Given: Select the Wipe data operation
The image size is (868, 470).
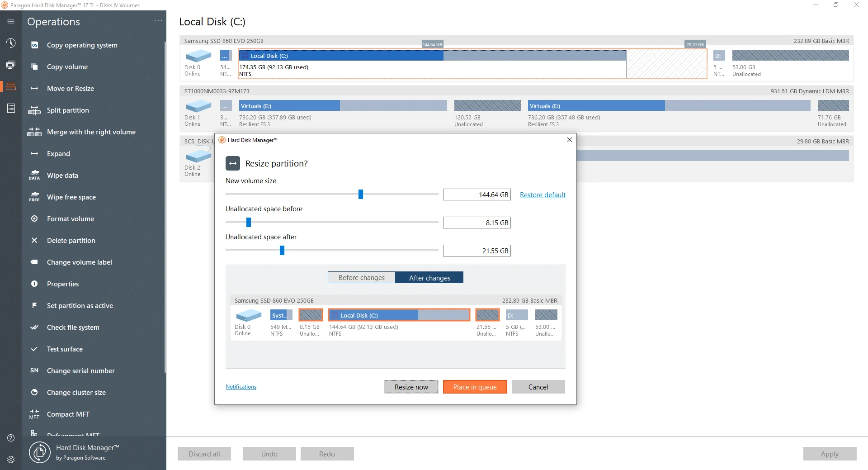Looking at the screenshot, I should (63, 175).
